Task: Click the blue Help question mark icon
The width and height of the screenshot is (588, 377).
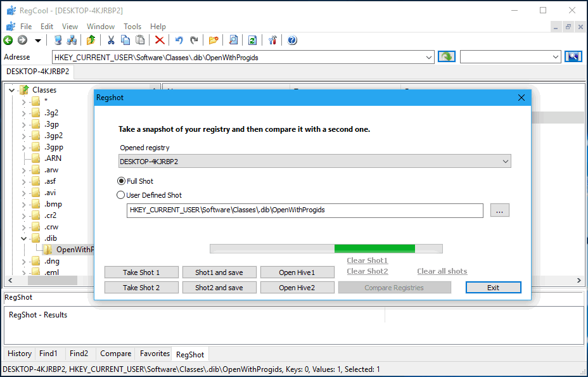Action: tap(292, 40)
